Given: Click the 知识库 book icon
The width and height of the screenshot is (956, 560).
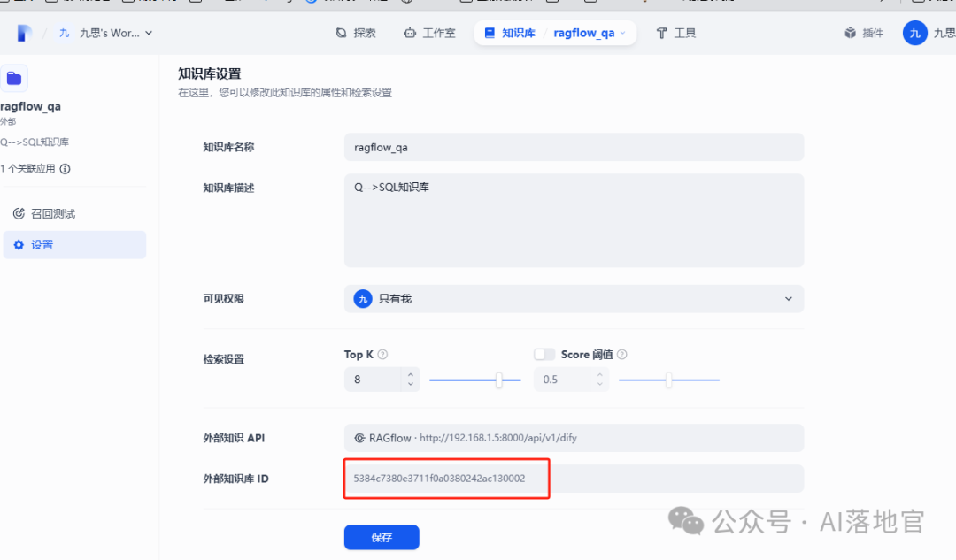Looking at the screenshot, I should 490,33.
